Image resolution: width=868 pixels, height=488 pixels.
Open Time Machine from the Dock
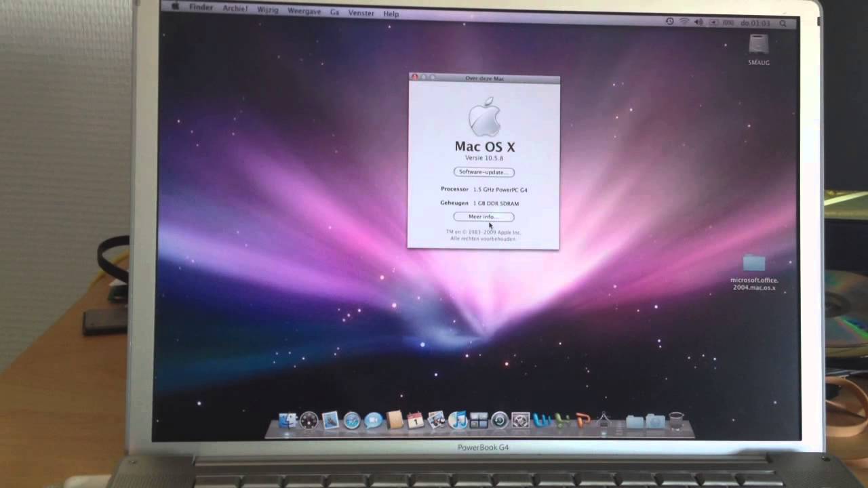tap(499, 421)
